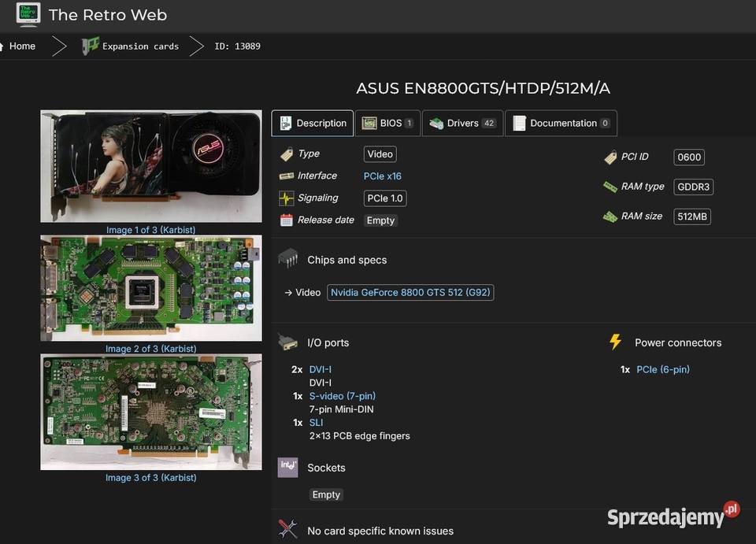The image size is (756, 544).
Task: Click the RAM type memory icon
Action: pos(610,187)
